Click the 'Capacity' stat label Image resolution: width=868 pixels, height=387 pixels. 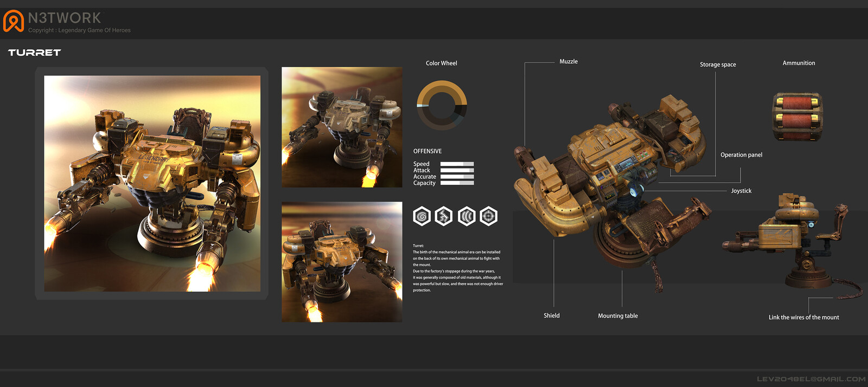click(424, 183)
